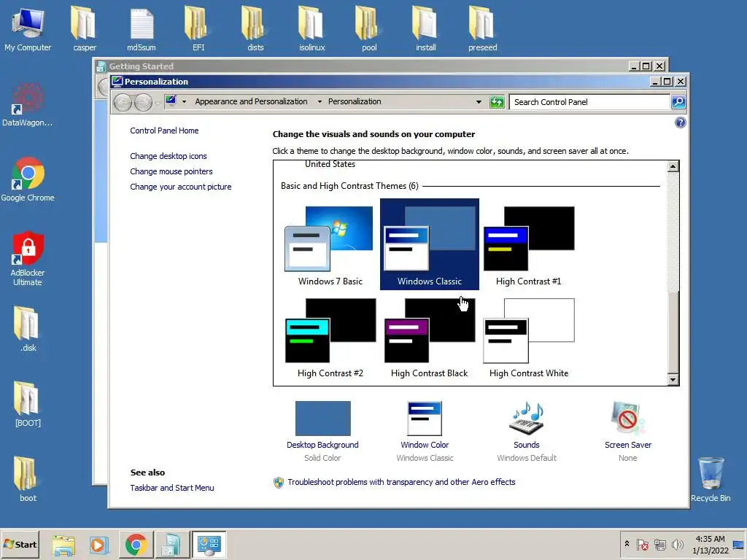Open Windows Explorer from taskbar
This screenshot has height=560, width=747.
[x=63, y=545]
